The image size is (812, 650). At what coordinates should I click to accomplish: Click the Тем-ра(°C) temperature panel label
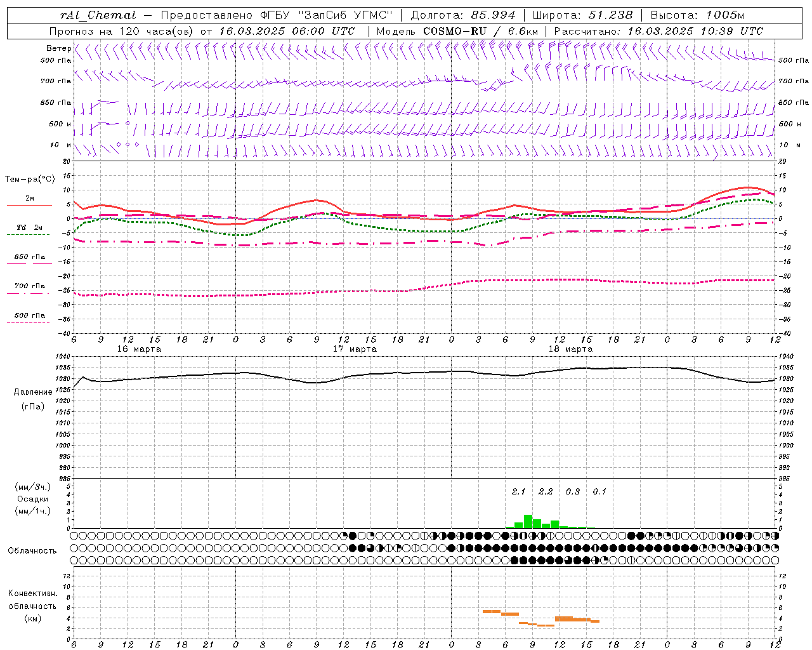pyautogui.click(x=29, y=180)
